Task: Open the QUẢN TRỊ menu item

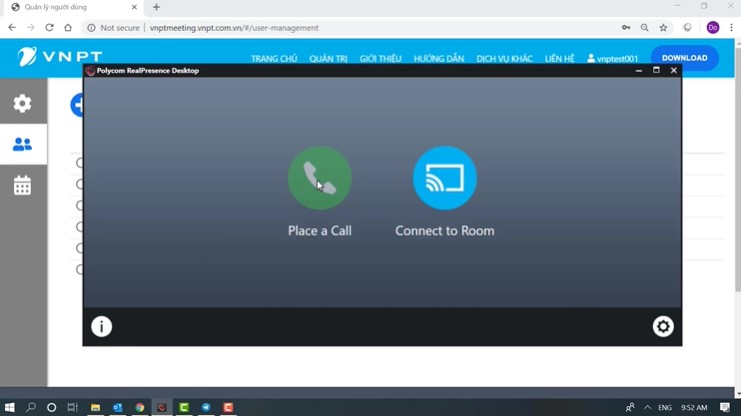Action: [328, 59]
